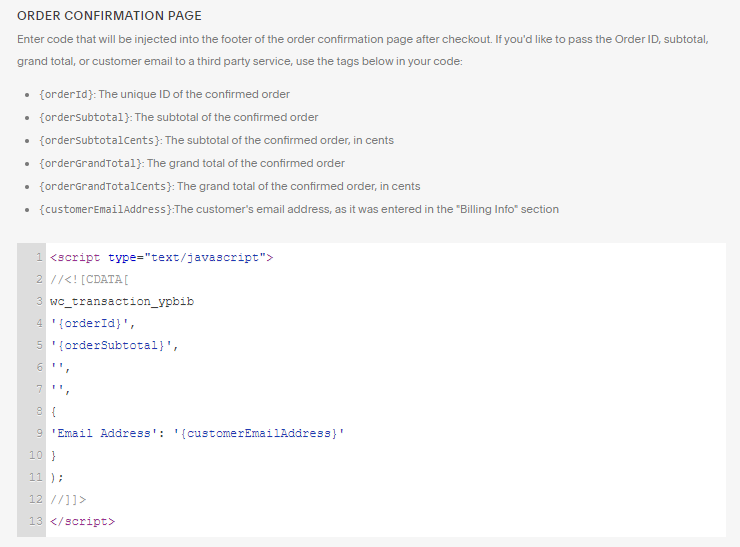Screen dimensions: 740x547
Task: Click line number 10 in the gutter
Action: pos(36,455)
